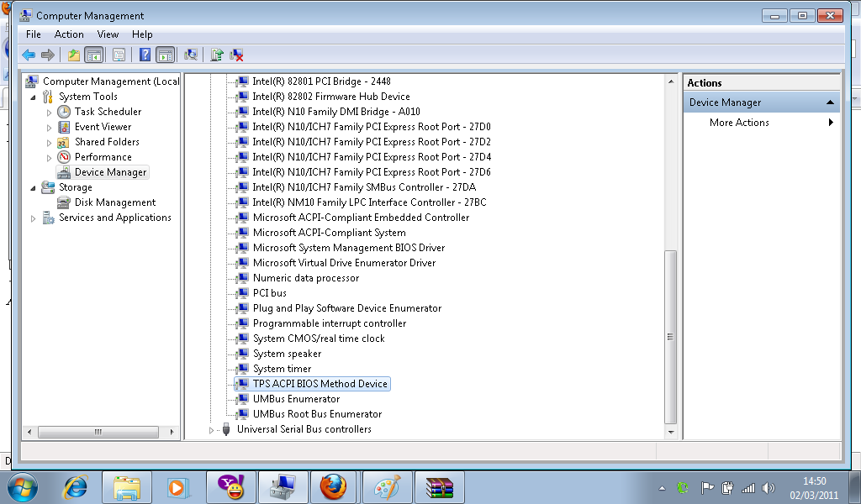The width and height of the screenshot is (861, 504).
Task: Toggle the Show/Hide Console Tree button
Action: [x=94, y=55]
